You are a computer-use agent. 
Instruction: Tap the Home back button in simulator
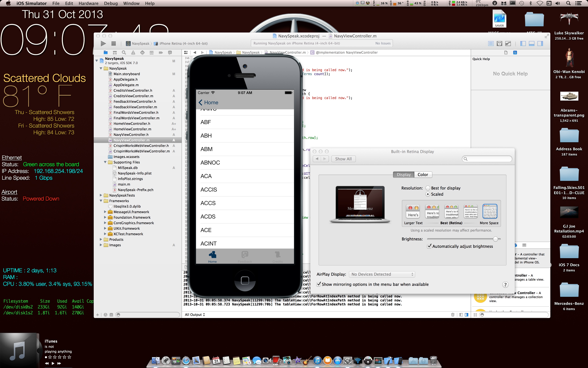click(x=208, y=102)
